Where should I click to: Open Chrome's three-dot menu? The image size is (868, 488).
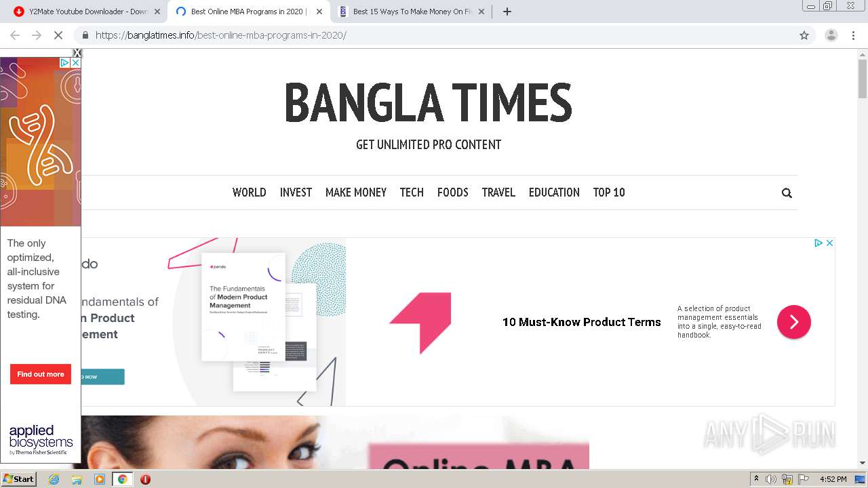pyautogui.click(x=853, y=35)
